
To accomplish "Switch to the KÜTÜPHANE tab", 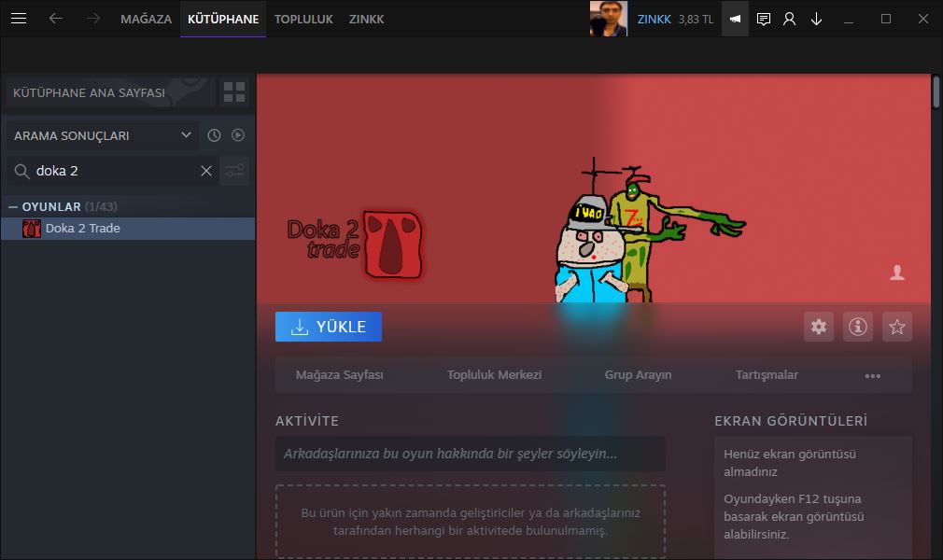I will (223, 20).
